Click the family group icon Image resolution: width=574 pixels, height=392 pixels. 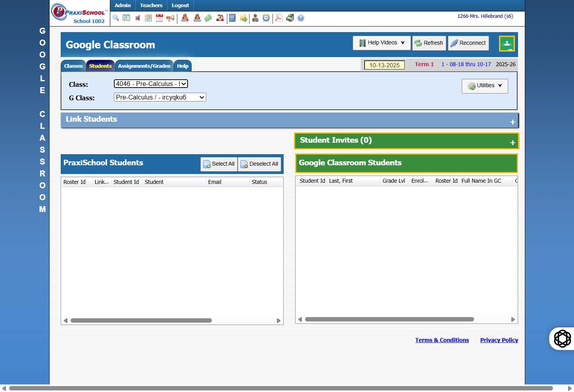pyautogui.click(x=220, y=18)
